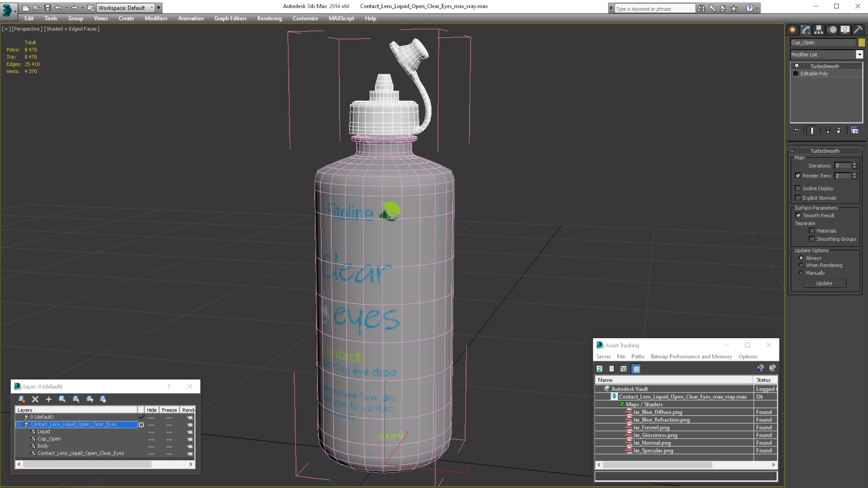
Task: Open Graph Editors menu
Action: (230, 19)
